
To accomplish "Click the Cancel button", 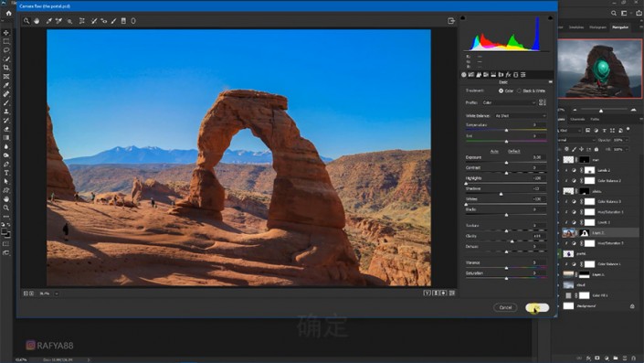I will [x=505, y=307].
